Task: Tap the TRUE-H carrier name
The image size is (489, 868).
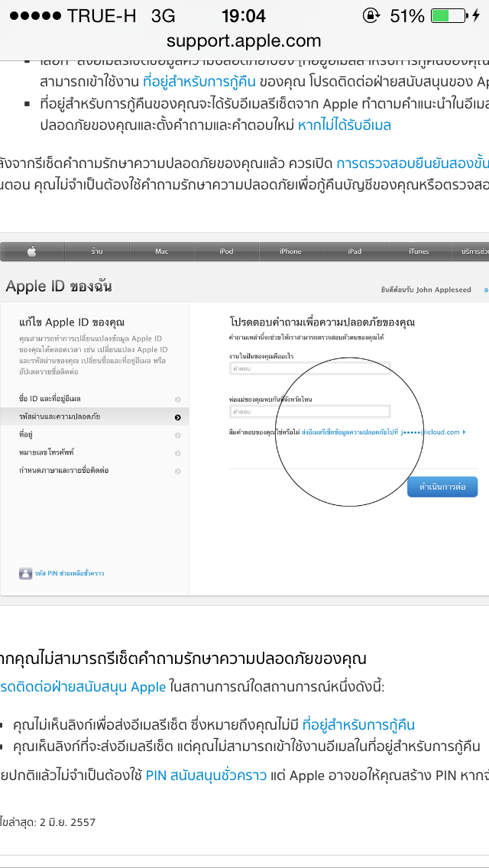Action: [x=102, y=16]
